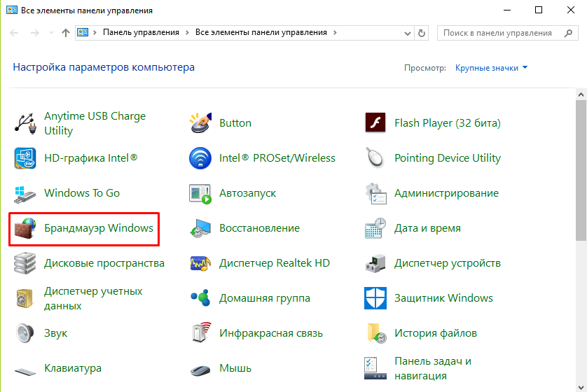Open the Автозапуск icon

point(200,194)
